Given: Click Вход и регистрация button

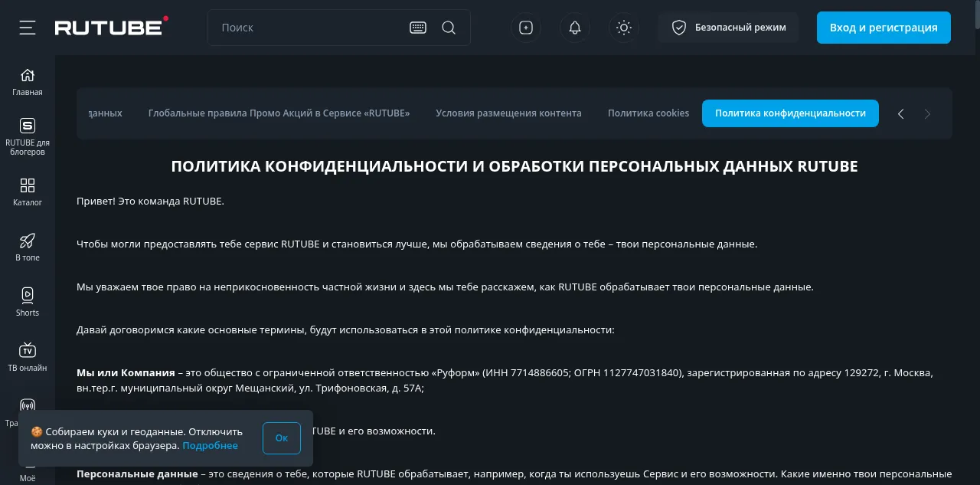Looking at the screenshot, I should click(884, 28).
